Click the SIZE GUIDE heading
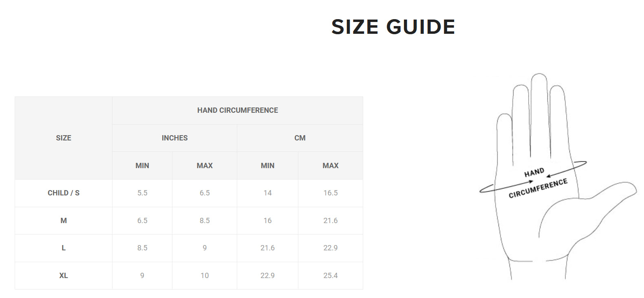 393,27
